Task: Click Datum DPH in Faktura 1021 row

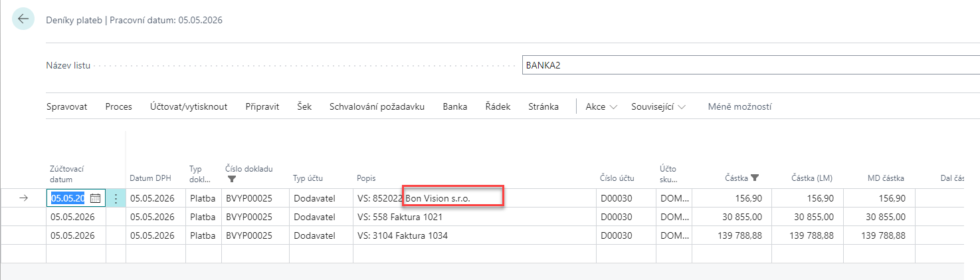Action: point(152,217)
